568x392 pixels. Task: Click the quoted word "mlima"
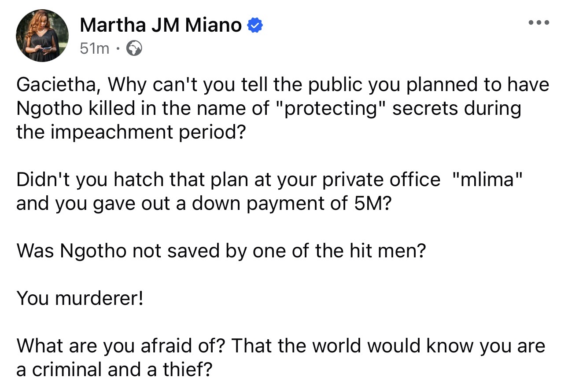click(x=487, y=180)
